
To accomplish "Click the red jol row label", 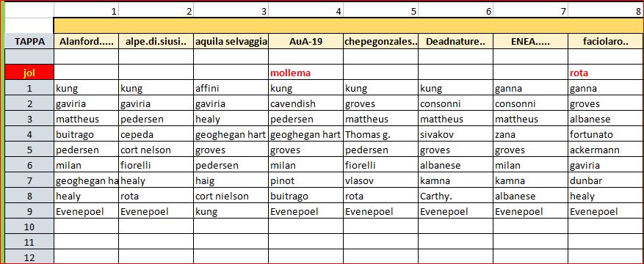I will [29, 73].
